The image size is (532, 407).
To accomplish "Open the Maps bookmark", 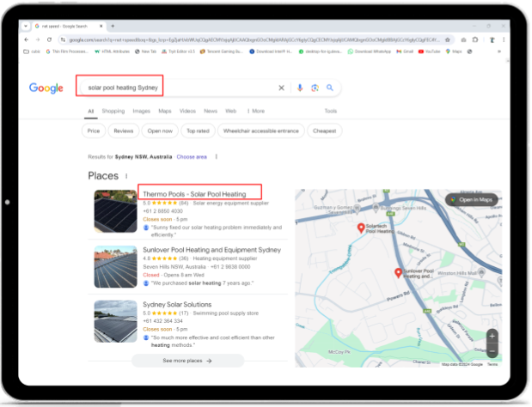I will 454,52.
